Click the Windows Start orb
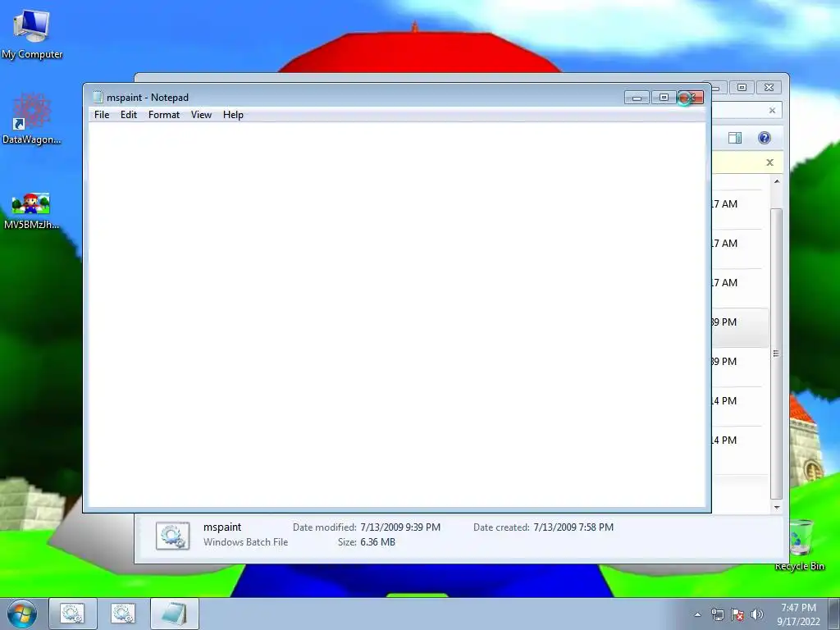This screenshot has width=840, height=630. pyautogui.click(x=21, y=614)
